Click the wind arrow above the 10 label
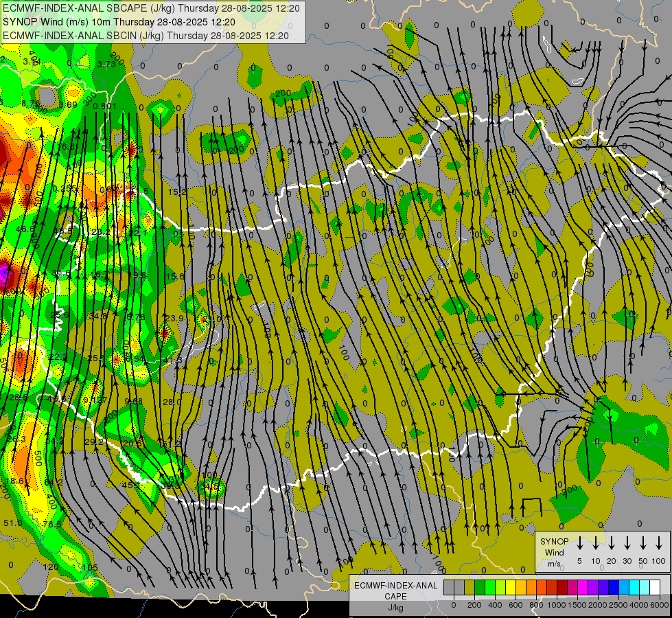Image resolution: width=672 pixels, height=618 pixels. coord(596,542)
